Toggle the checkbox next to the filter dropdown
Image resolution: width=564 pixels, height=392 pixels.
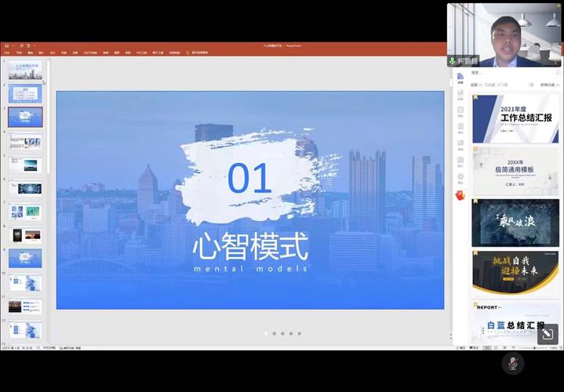pos(532,85)
